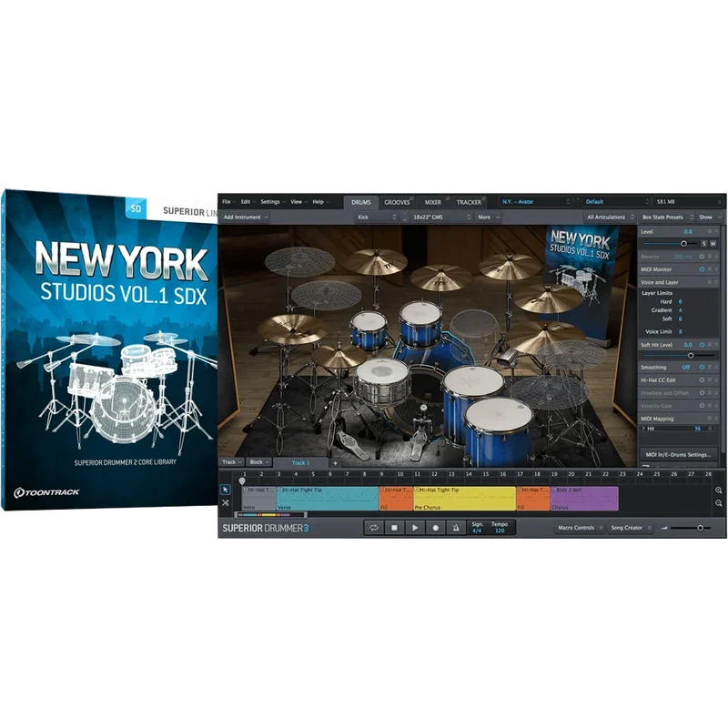
Task: Detach Grooves tab via its pop-out icon
Action: tap(412, 198)
